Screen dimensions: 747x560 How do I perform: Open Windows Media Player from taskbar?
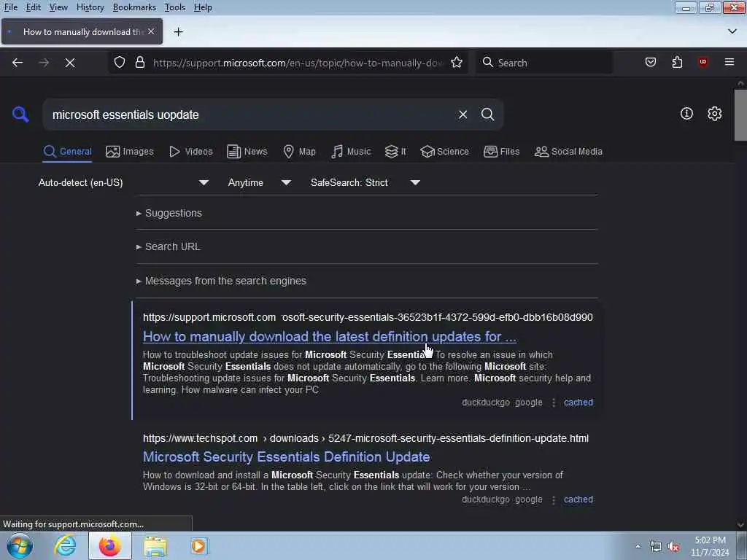pyautogui.click(x=199, y=545)
